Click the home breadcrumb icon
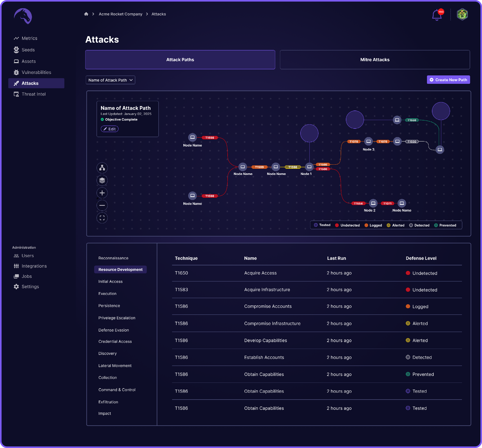The image size is (482, 448). (86, 14)
